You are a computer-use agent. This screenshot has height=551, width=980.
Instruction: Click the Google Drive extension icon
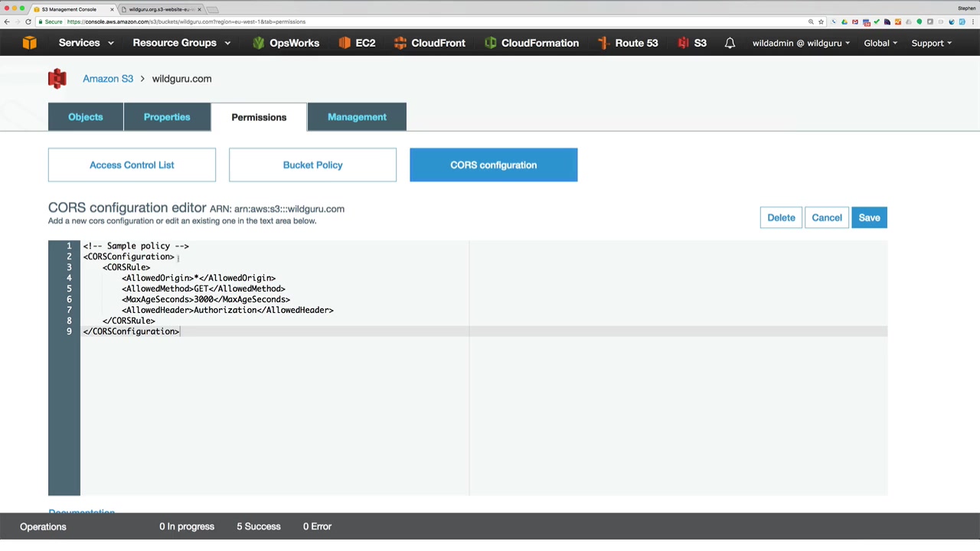(x=844, y=21)
